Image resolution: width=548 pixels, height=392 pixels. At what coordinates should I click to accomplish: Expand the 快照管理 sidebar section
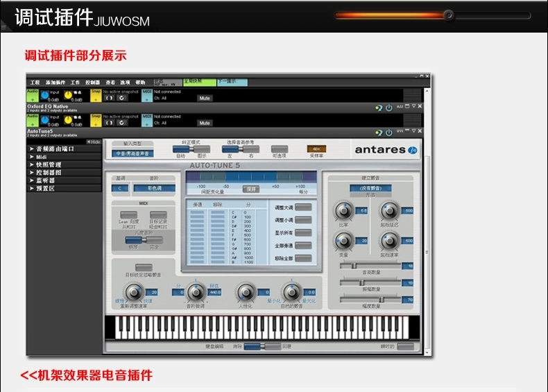65,164
